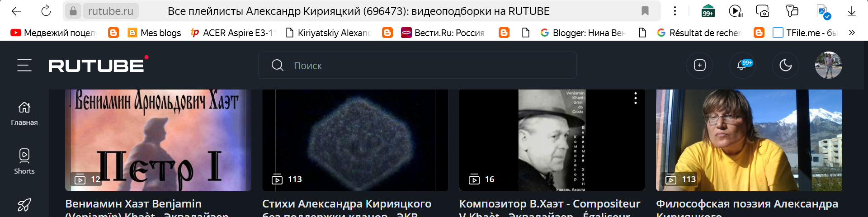Open the Петр I playlist thumbnail
This screenshot has width=868, height=217.
coord(158,140)
